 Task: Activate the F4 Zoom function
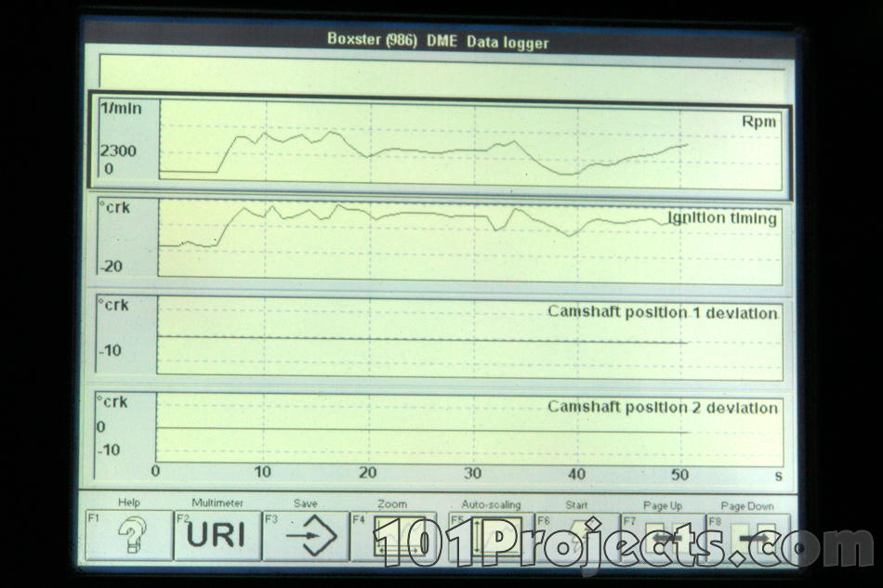pyautogui.click(x=393, y=537)
